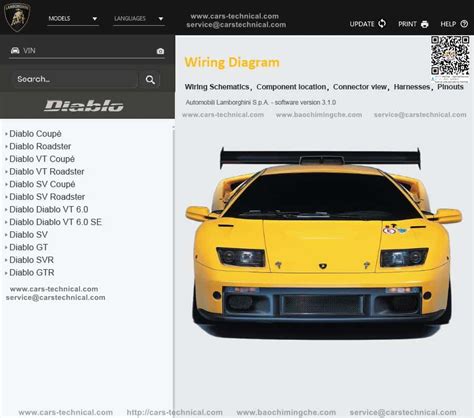
Task: Click the PRINT label
Action: (407, 24)
